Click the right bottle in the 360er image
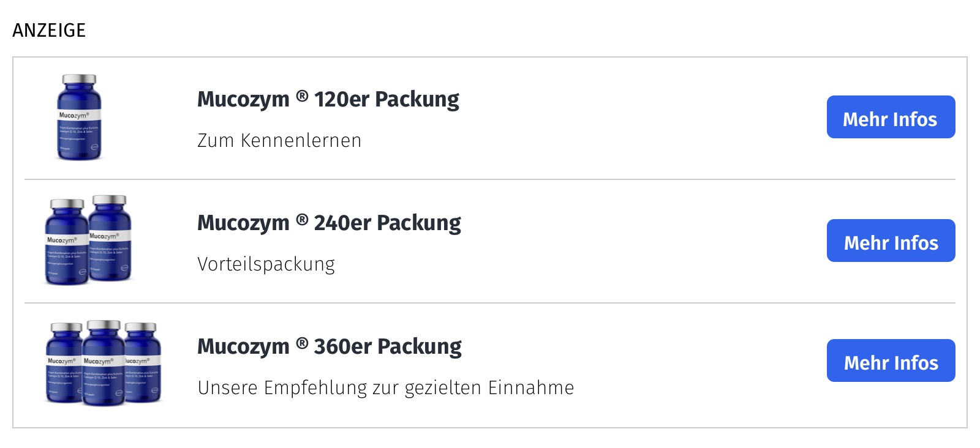The height and width of the screenshot is (448, 980). (143, 362)
